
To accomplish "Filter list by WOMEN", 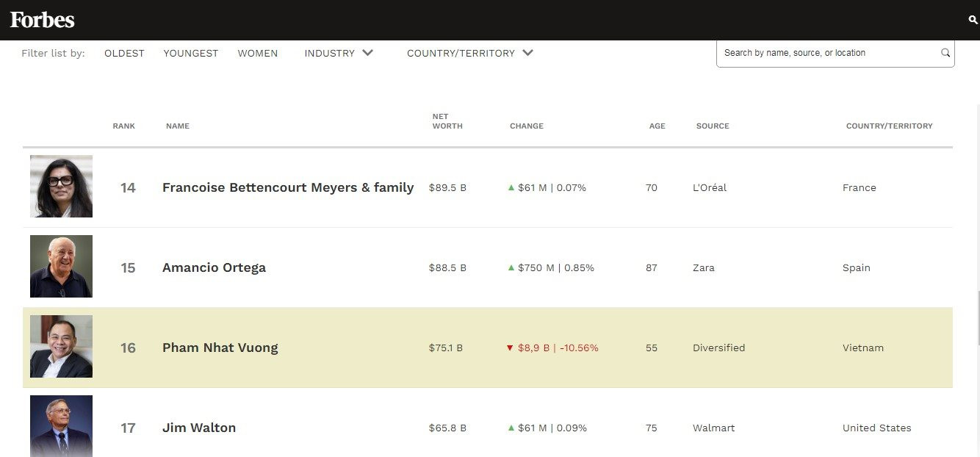I will pos(257,54).
